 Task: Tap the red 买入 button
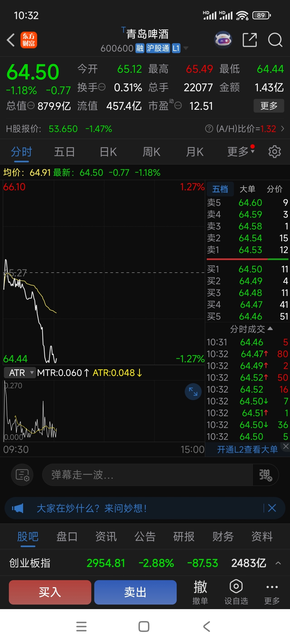coord(50,592)
